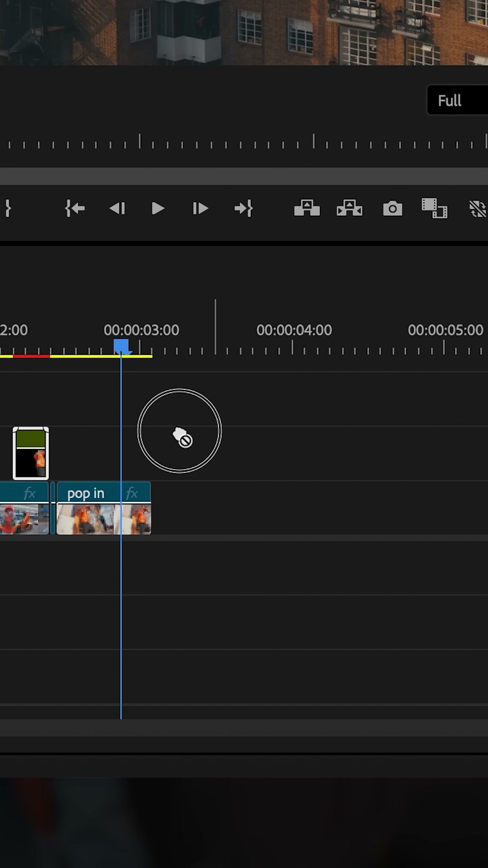Click the blue timeline playhead
The height and width of the screenshot is (868, 488).
point(121,347)
